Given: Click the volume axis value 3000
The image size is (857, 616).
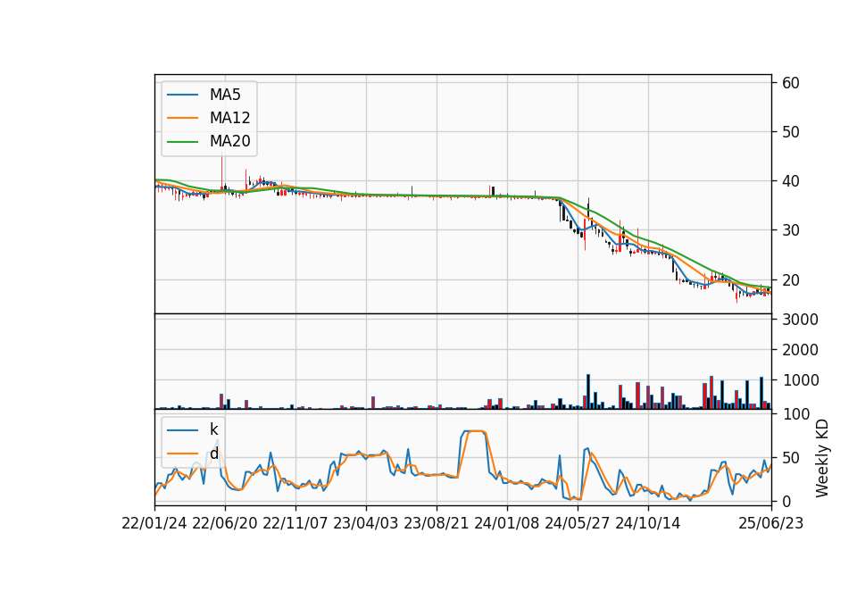Looking at the screenshot, I should point(800,320).
